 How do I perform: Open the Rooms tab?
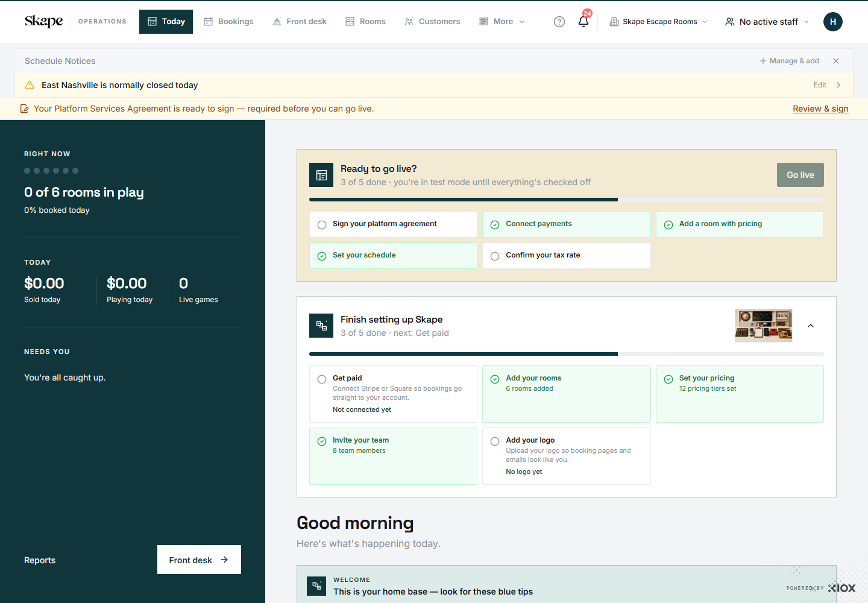(x=365, y=22)
